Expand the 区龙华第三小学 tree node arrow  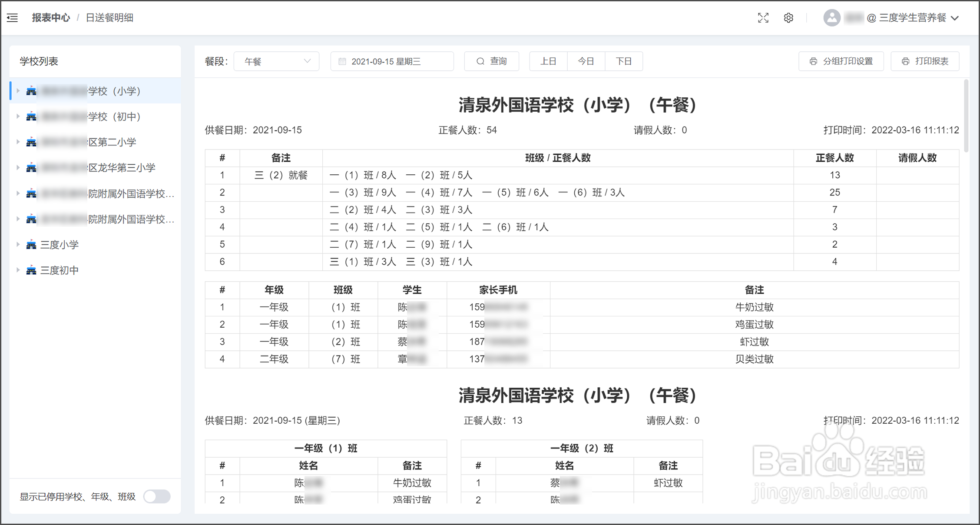(18, 168)
